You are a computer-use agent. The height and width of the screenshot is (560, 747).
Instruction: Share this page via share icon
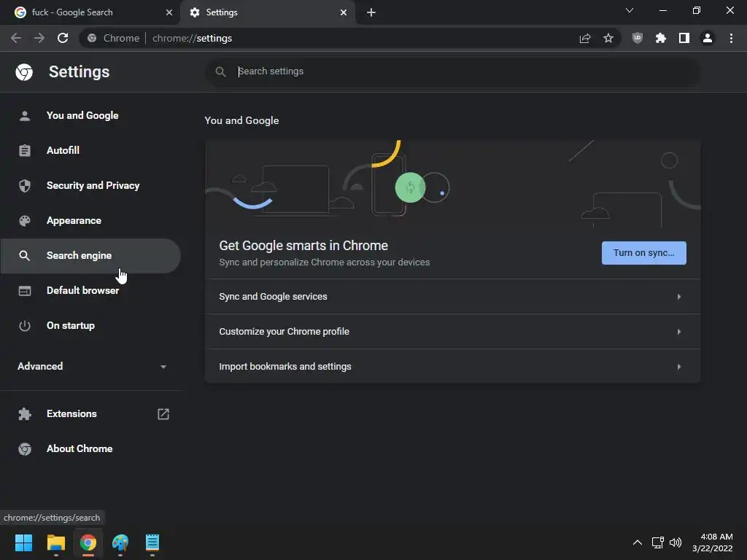tap(585, 38)
